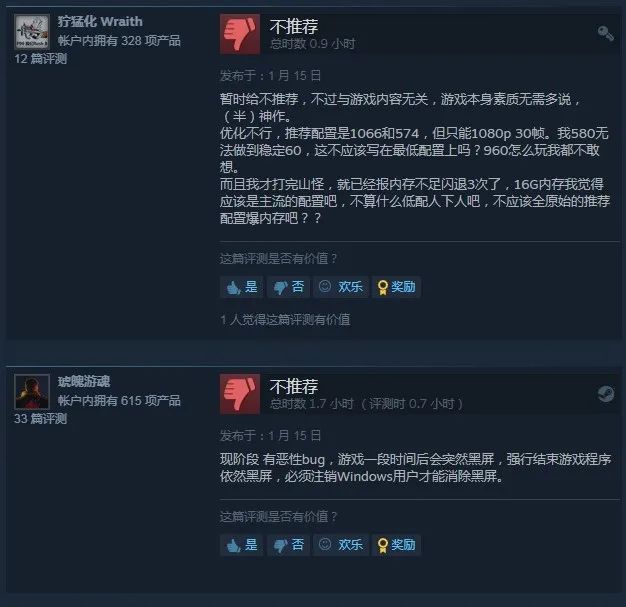Screen dimensions: 626x607
Task: Vote 否 (no) on the second review
Action: (288, 545)
